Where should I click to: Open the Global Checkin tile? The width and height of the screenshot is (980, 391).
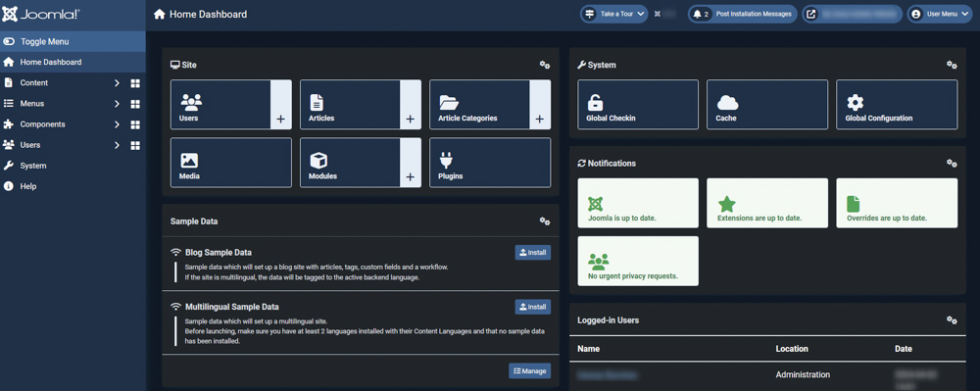[638, 104]
